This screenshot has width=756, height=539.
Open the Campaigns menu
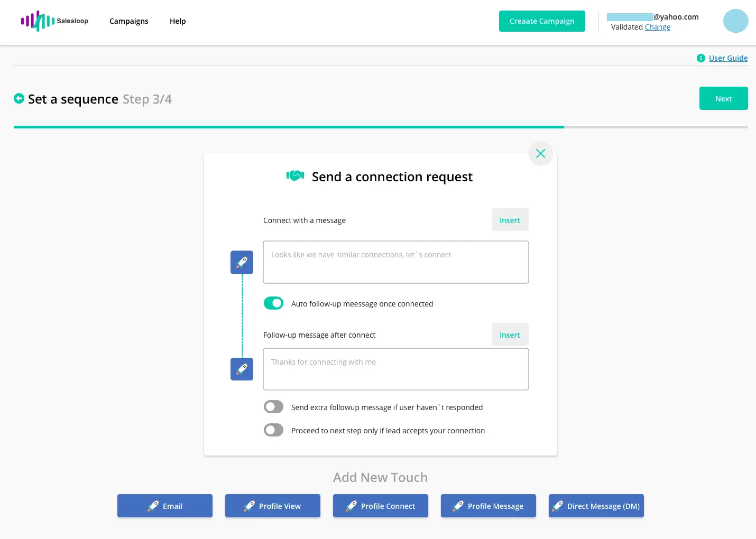coord(128,21)
